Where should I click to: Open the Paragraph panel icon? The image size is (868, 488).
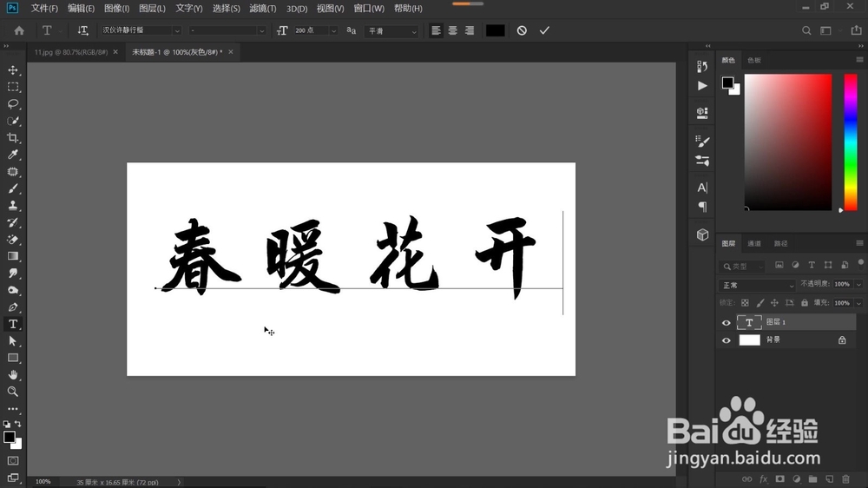tap(702, 207)
